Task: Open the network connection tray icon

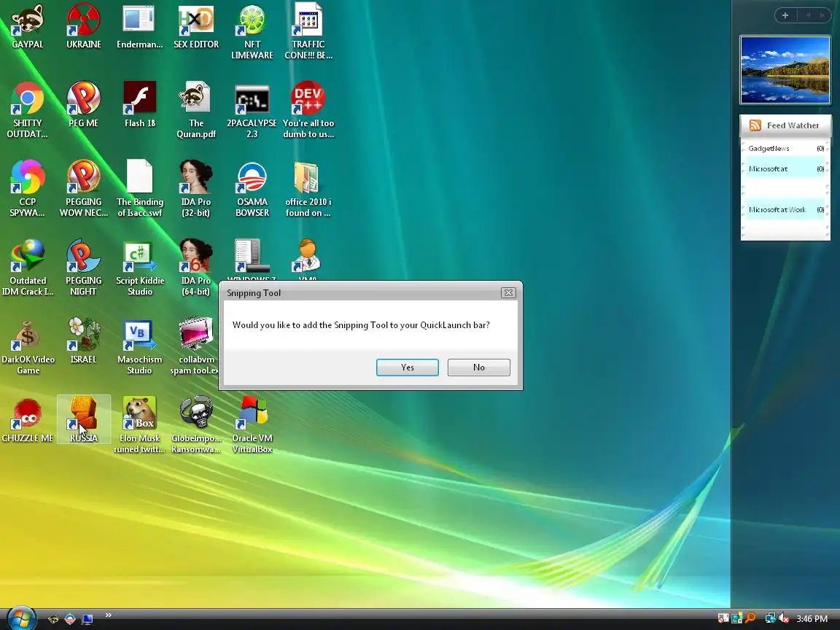Action: (770, 619)
